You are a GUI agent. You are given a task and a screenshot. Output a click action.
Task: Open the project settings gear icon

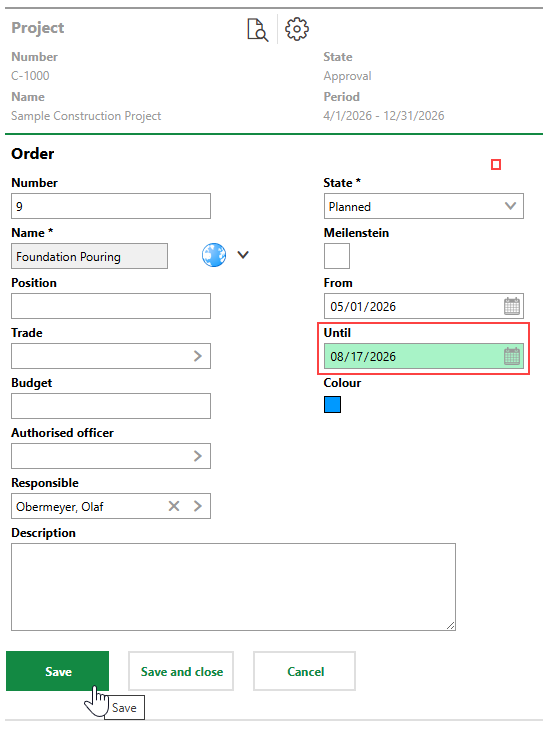pyautogui.click(x=297, y=29)
